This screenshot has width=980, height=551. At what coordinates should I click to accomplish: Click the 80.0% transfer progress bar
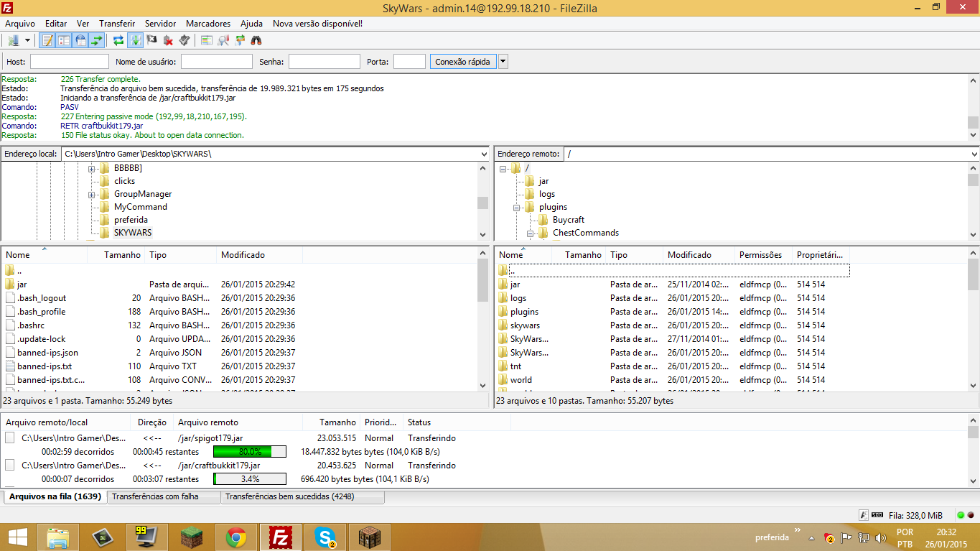tap(250, 452)
